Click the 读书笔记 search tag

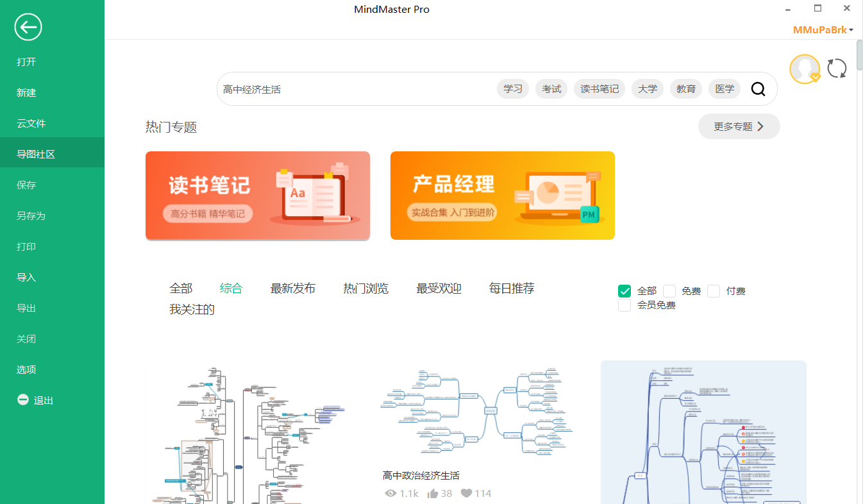(599, 89)
